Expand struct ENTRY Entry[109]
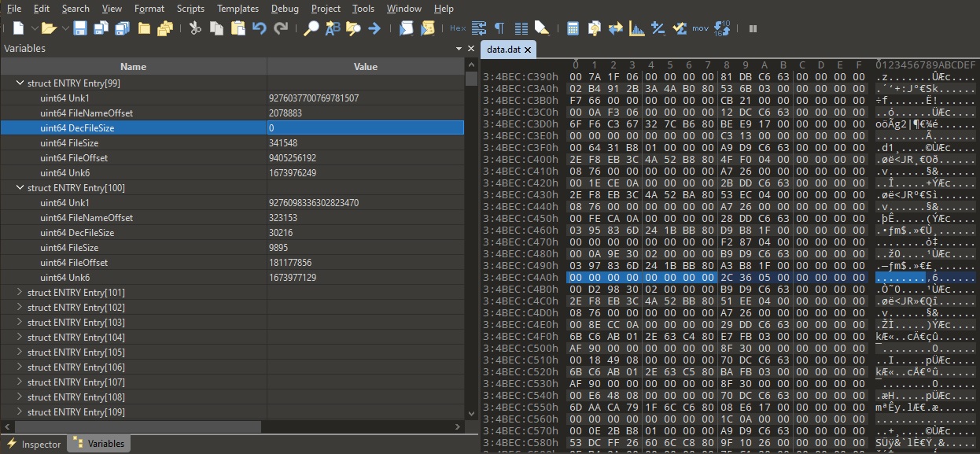The width and height of the screenshot is (980, 454). point(20,412)
